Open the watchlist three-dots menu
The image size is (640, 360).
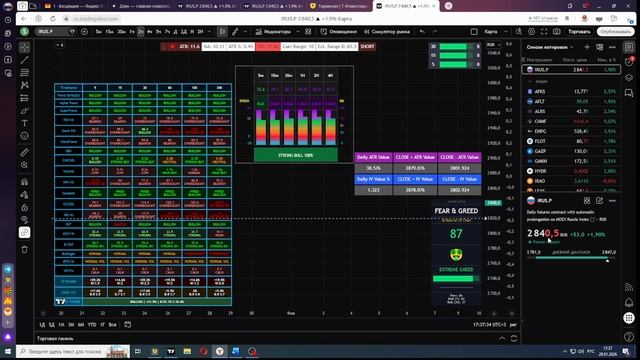point(612,47)
